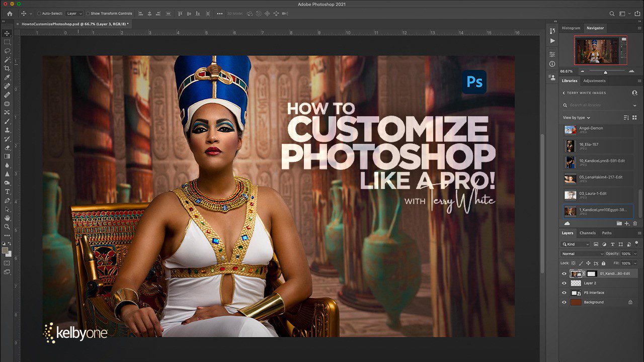Screen dimensions: 644x362
Task: Click the Navigator zoom slider handle
Action: [605, 72]
